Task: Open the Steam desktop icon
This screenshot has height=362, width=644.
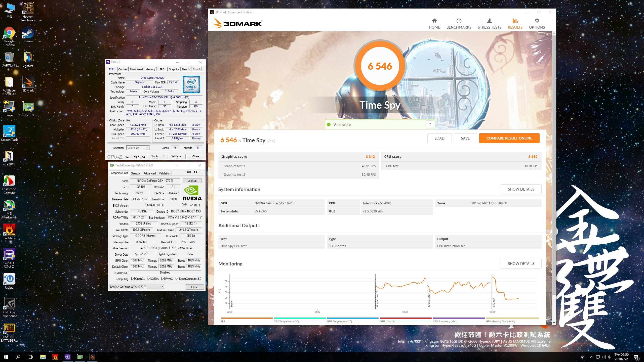Action: (28, 35)
